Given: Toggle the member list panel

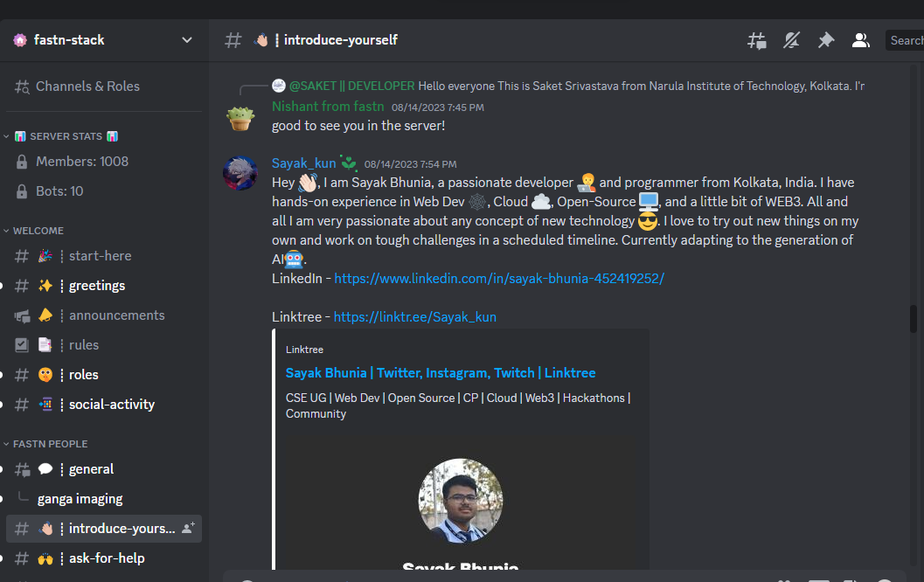Looking at the screenshot, I should pyautogui.click(x=860, y=40).
